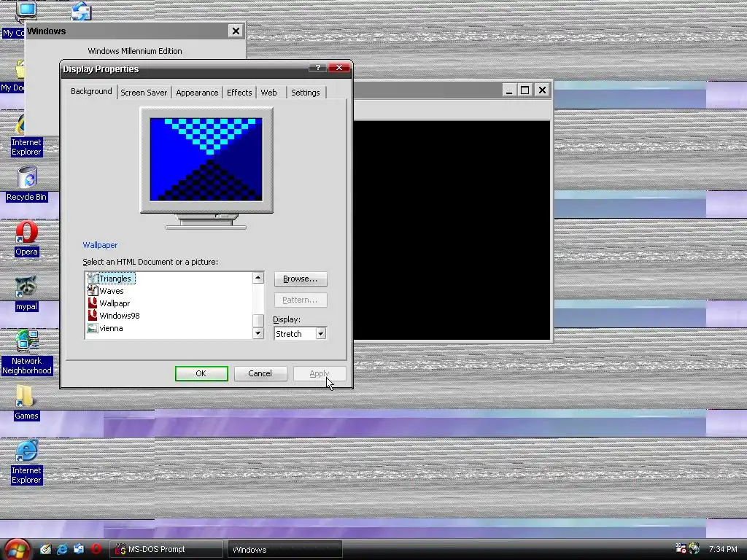
Task: Select the top Internet Explorer desktop icon
Action: 19,125
